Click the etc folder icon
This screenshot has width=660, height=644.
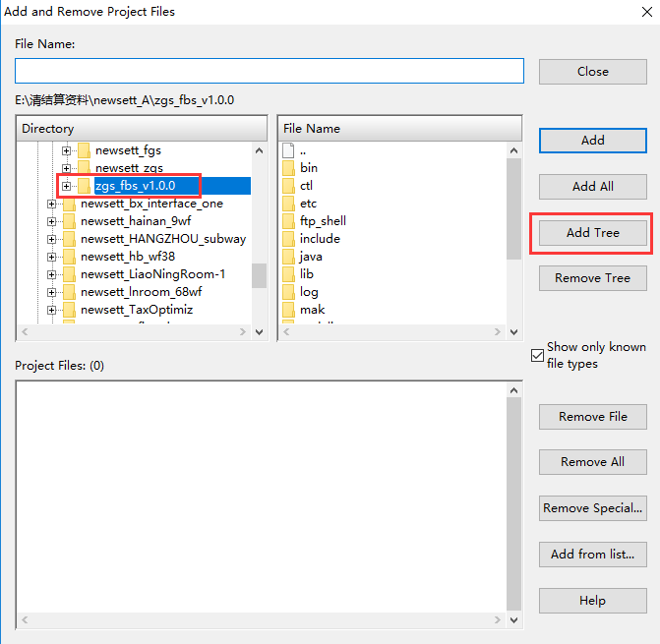coord(288,204)
